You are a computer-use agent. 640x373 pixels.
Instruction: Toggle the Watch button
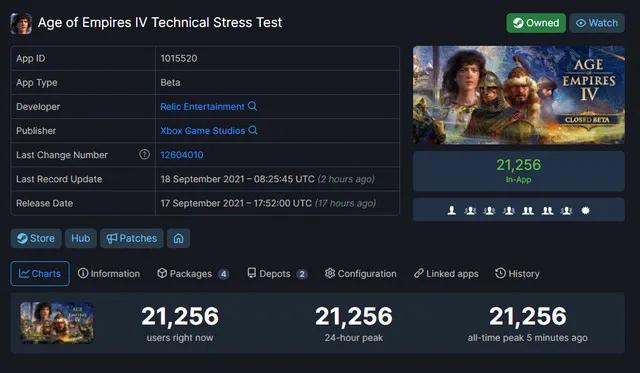[597, 23]
